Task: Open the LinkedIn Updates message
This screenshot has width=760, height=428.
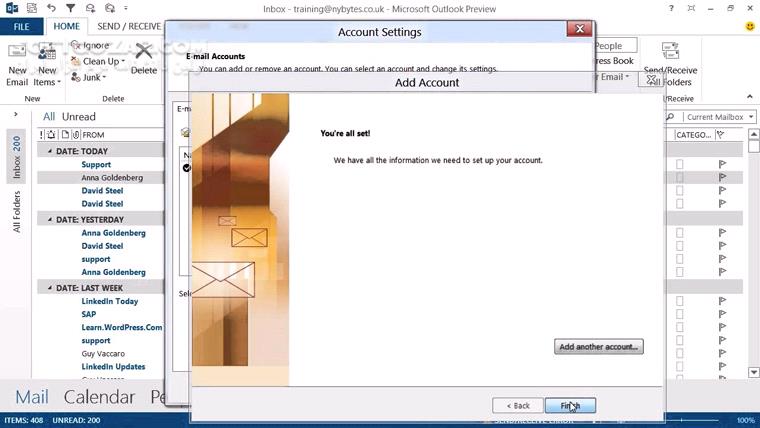Action: pos(113,366)
